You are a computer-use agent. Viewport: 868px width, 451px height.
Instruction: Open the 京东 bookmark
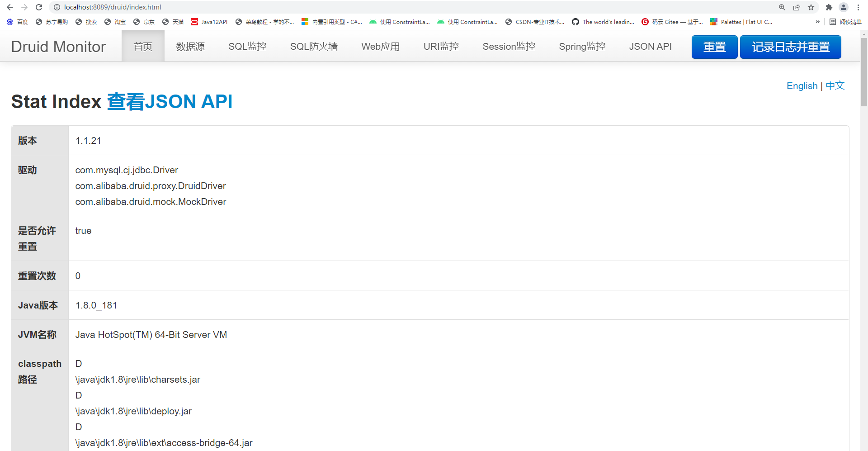(x=144, y=22)
